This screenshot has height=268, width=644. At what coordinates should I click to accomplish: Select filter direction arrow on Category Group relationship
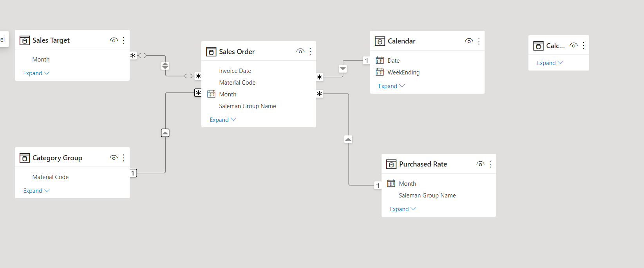pos(165,133)
